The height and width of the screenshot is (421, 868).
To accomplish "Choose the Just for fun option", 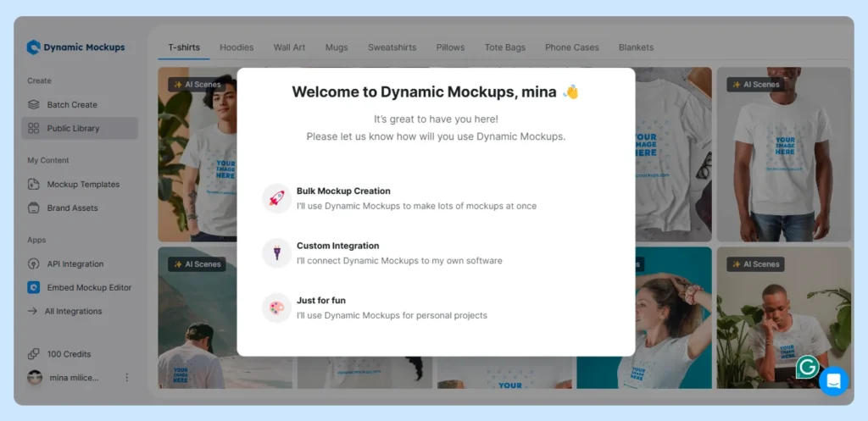I will tap(436, 307).
